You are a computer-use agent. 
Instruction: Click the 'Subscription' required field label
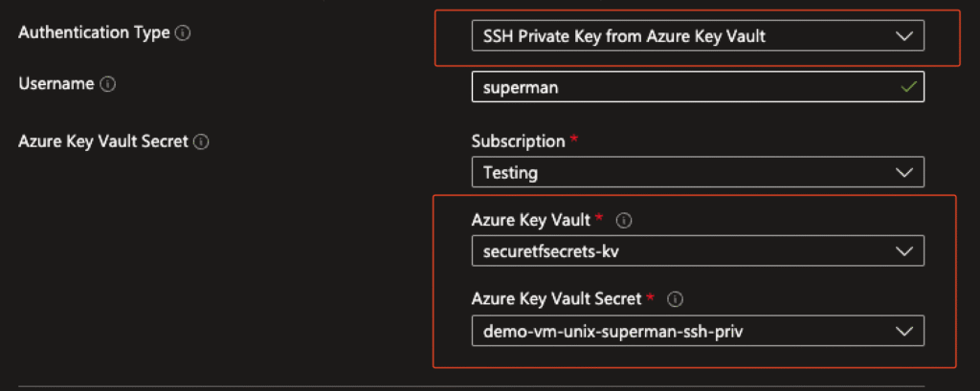pyautogui.click(x=518, y=141)
